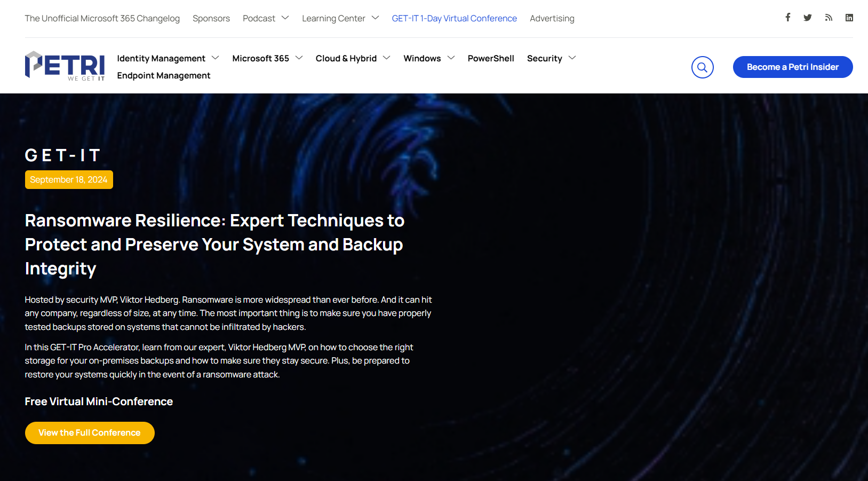Expand the Microsoft 365 chevron
868x481 pixels.
click(299, 58)
